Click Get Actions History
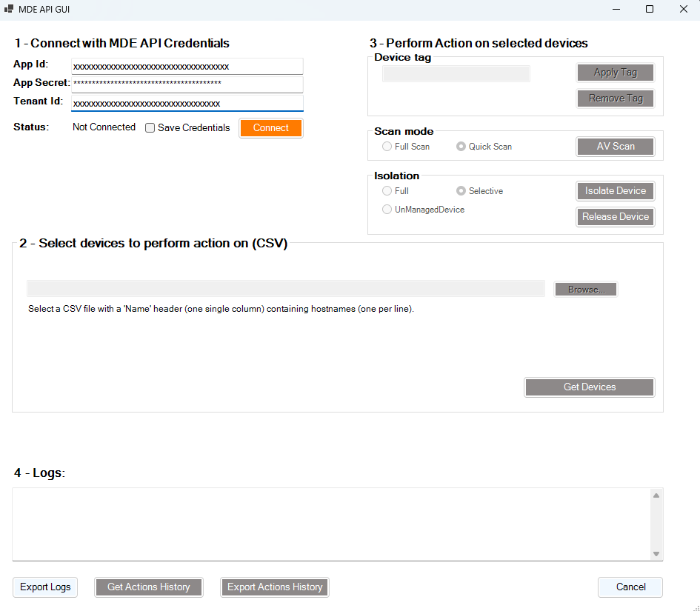The image size is (700, 611). click(x=148, y=587)
